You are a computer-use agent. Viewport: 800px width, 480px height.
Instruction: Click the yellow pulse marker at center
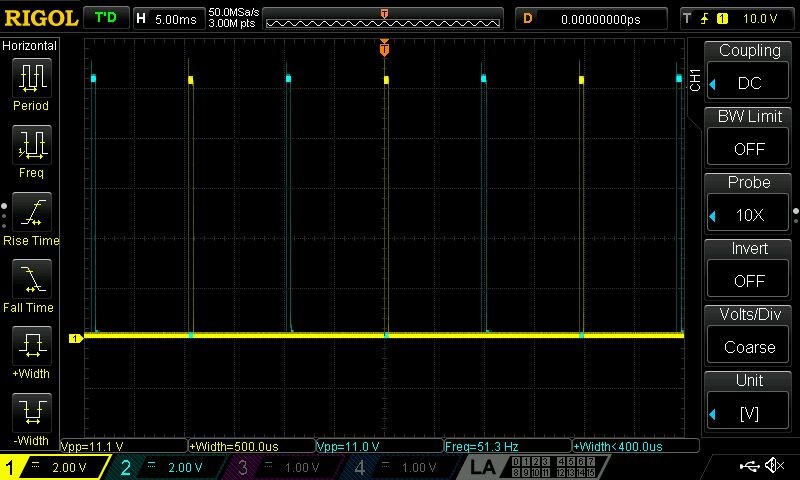pos(386,80)
